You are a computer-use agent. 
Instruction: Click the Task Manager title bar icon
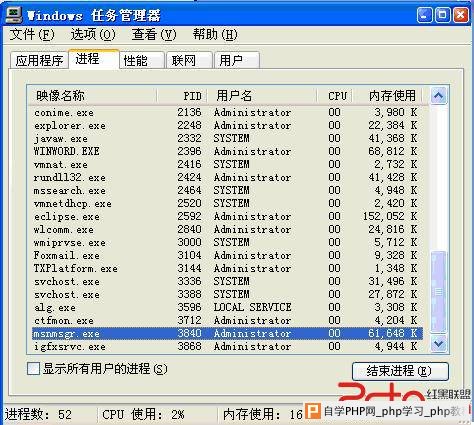(14, 15)
